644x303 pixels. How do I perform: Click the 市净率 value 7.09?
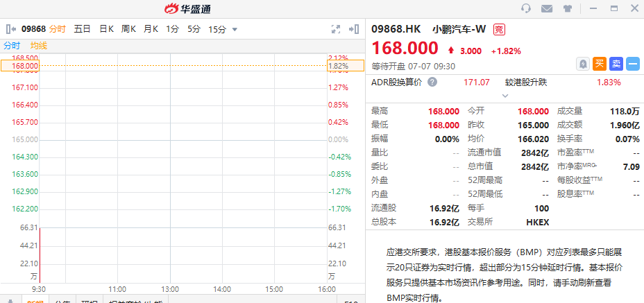coord(632,166)
